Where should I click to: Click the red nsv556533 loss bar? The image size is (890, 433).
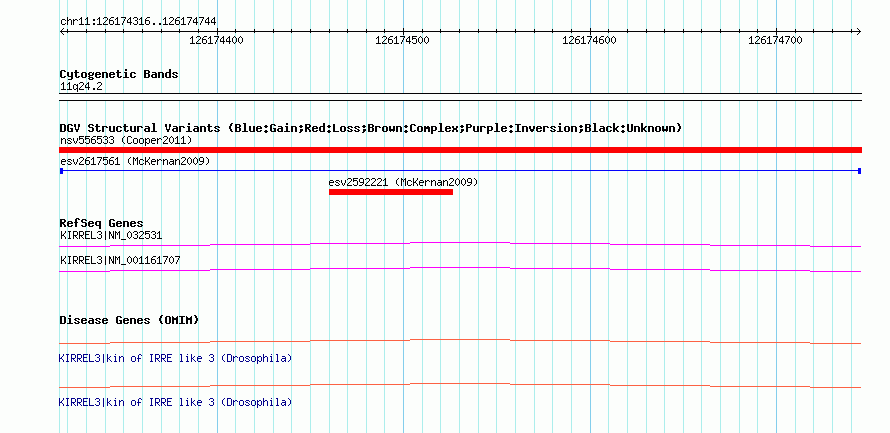coord(460,150)
